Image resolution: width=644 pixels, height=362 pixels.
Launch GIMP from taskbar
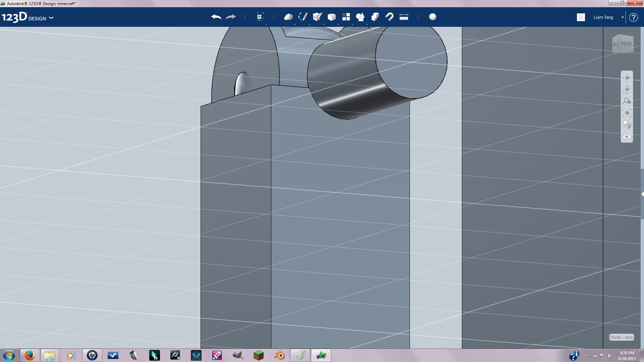pos(237,355)
